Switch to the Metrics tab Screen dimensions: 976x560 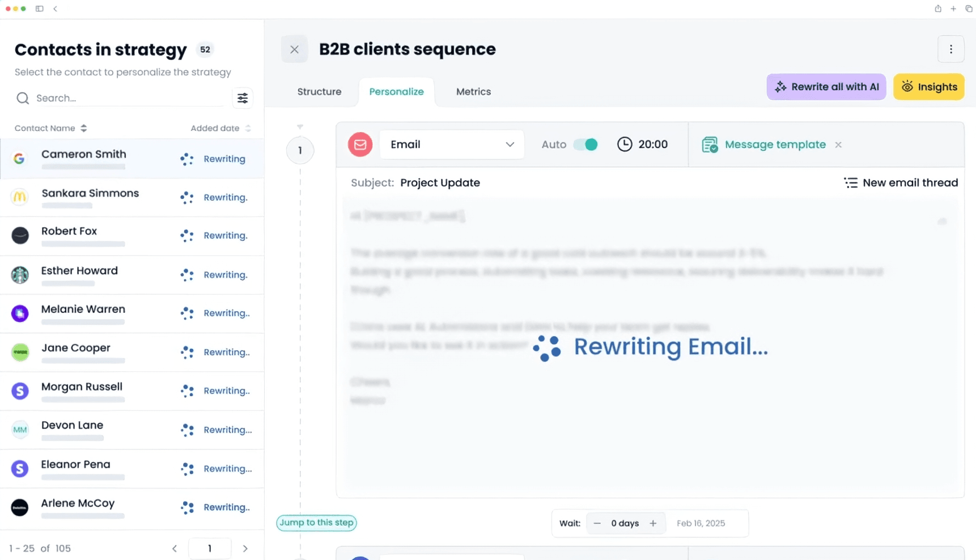point(473,92)
